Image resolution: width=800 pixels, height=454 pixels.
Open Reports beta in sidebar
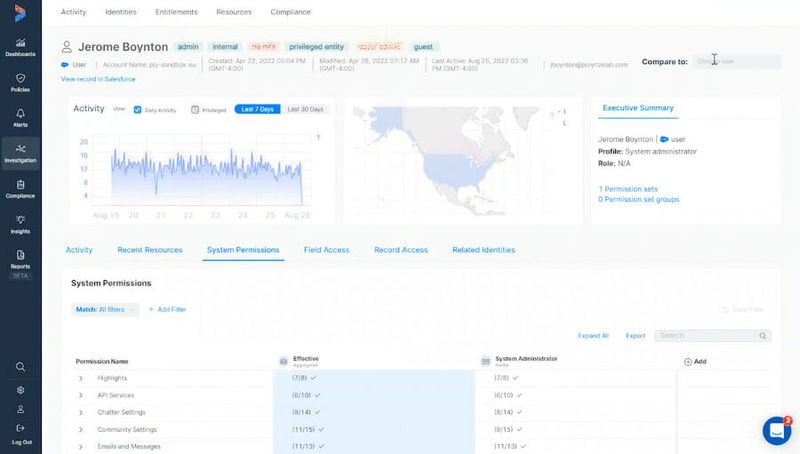(21, 260)
